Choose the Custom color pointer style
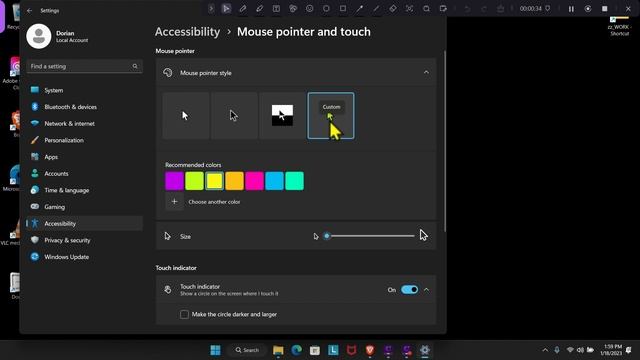Image resolution: width=640 pixels, height=360 pixels. pyautogui.click(x=331, y=116)
